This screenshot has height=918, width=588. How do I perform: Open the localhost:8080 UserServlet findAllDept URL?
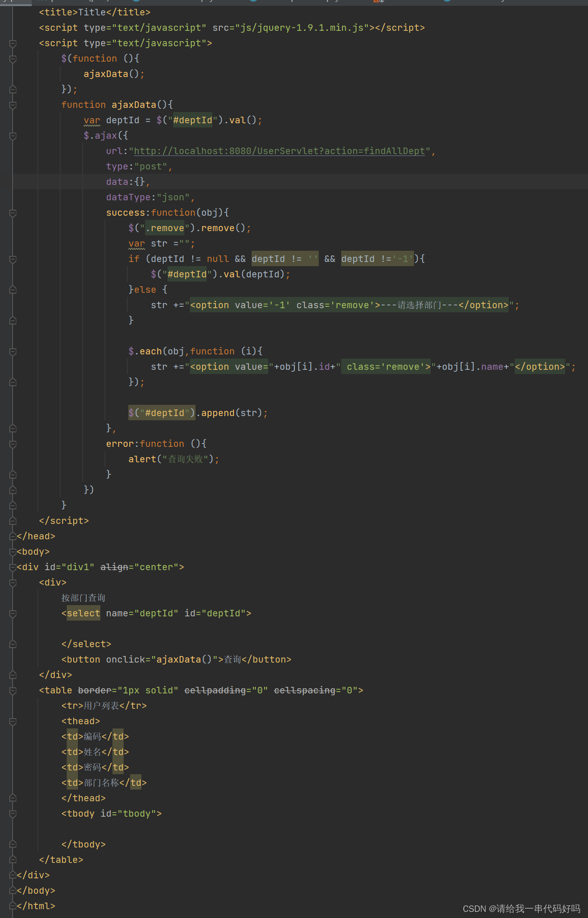(x=280, y=151)
